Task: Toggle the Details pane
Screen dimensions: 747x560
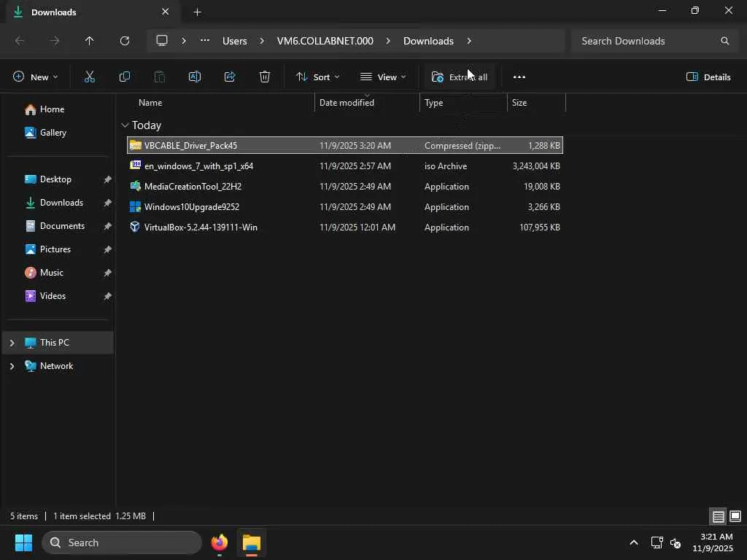Action: pos(708,77)
